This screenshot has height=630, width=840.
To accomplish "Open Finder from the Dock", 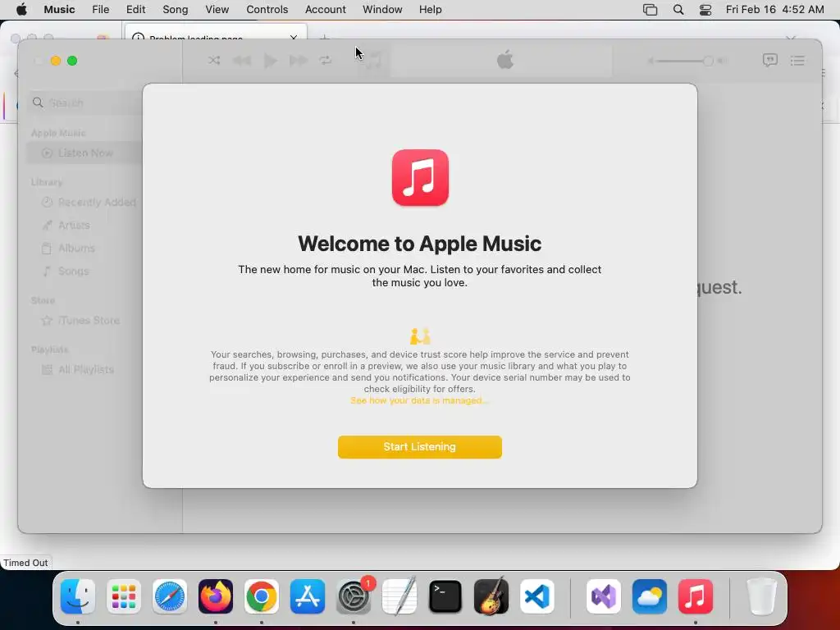I will 78,596.
